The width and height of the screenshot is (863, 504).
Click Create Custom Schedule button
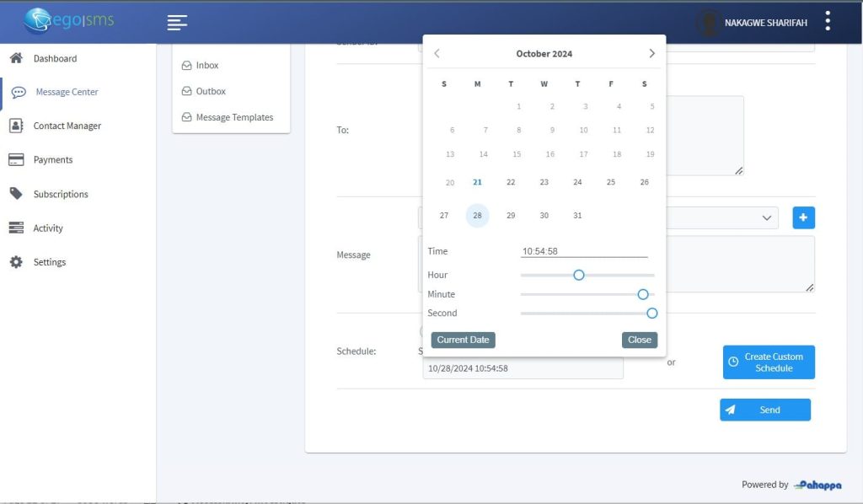pyautogui.click(x=769, y=362)
